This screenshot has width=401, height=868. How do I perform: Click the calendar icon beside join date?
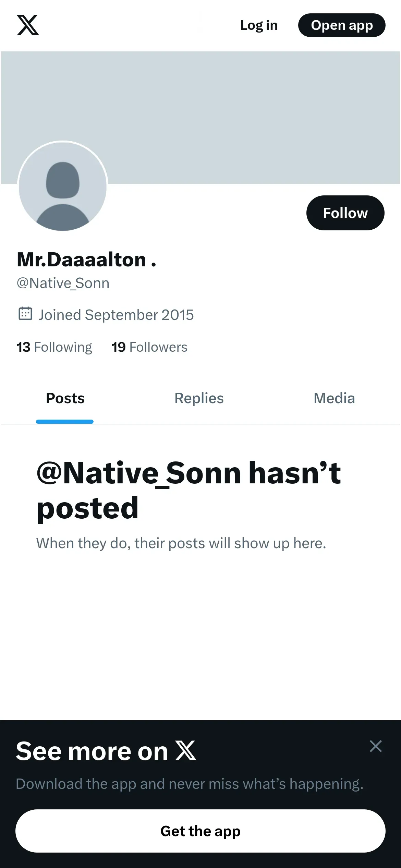click(x=25, y=314)
